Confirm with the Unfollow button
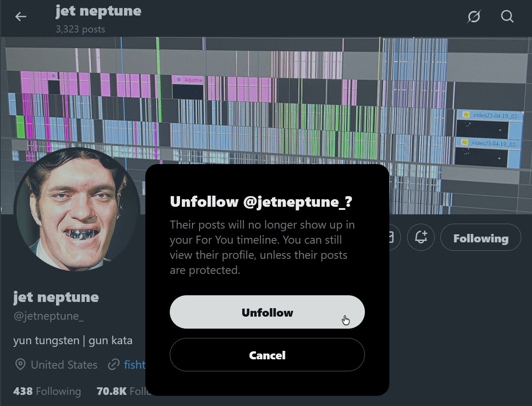Viewport: 532px width, 406px height. [x=267, y=312]
